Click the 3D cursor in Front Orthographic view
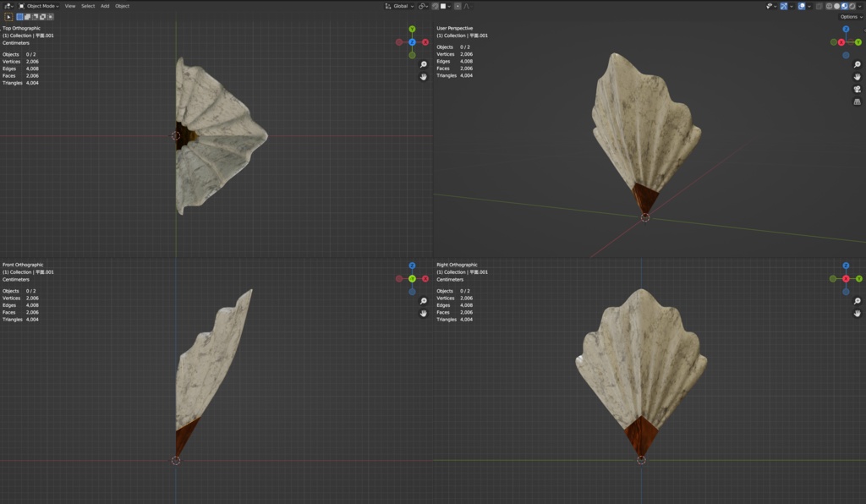 point(176,460)
